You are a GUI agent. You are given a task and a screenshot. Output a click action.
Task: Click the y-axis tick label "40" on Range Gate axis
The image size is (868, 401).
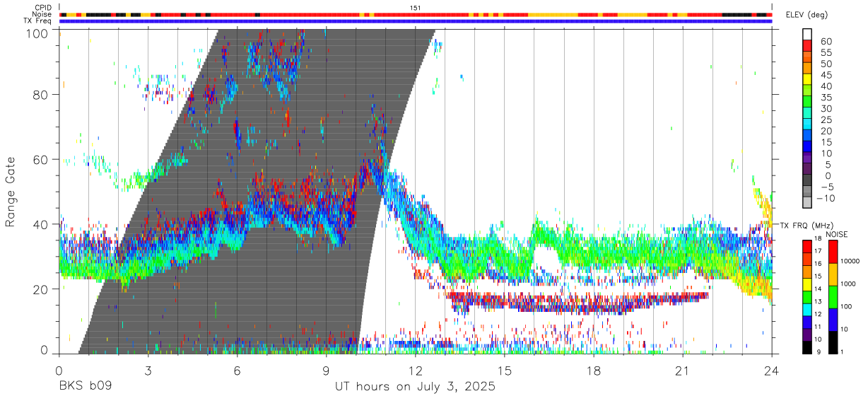point(42,223)
